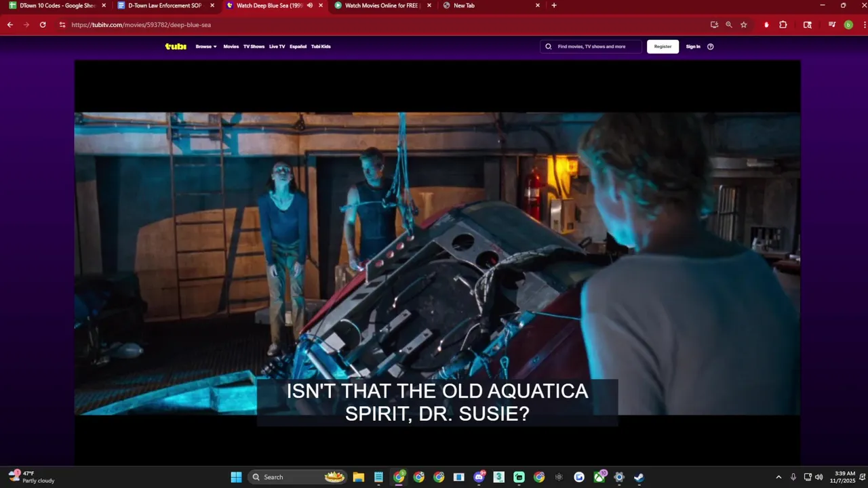The width and height of the screenshot is (868, 488).
Task: Click the microphone tray icon
Action: coord(793,477)
